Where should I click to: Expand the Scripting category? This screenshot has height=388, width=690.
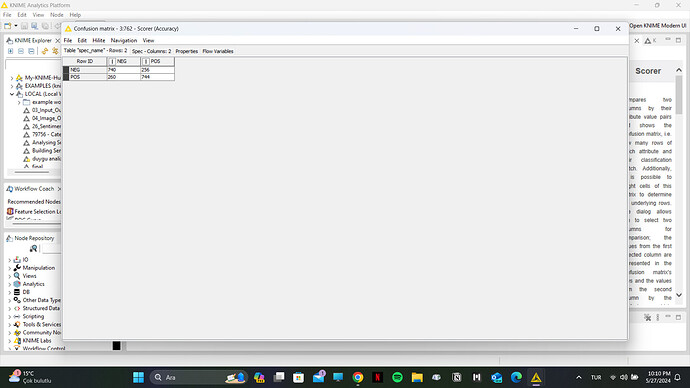click(10, 317)
